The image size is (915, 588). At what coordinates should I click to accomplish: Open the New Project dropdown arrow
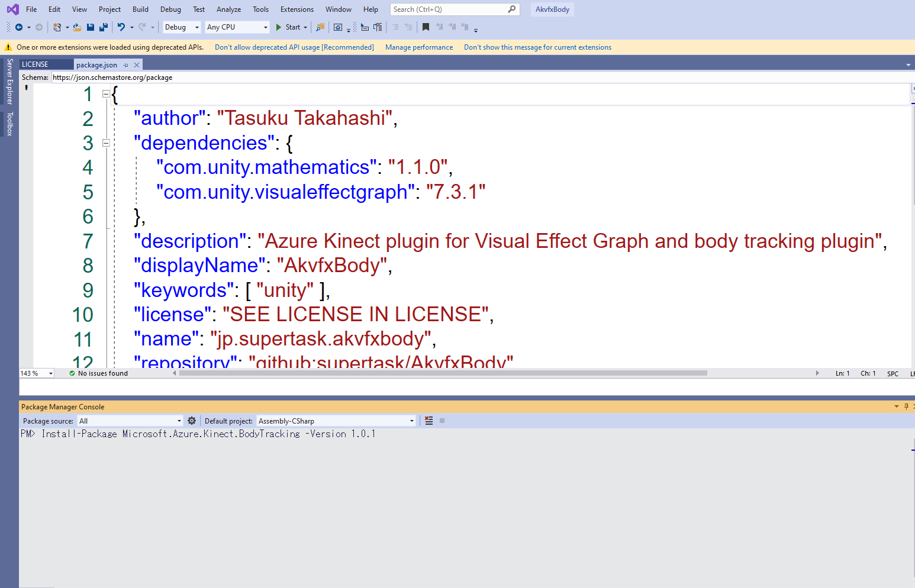pos(67,27)
